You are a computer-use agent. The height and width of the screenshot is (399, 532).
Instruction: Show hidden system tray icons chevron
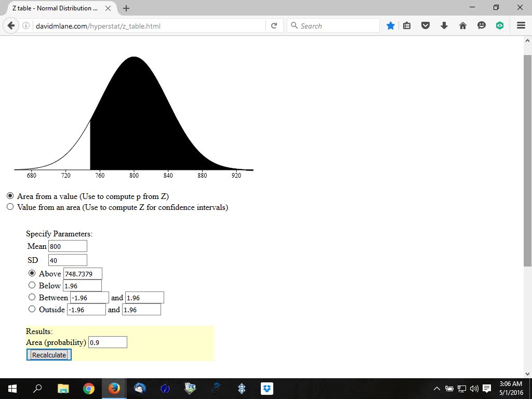point(437,389)
